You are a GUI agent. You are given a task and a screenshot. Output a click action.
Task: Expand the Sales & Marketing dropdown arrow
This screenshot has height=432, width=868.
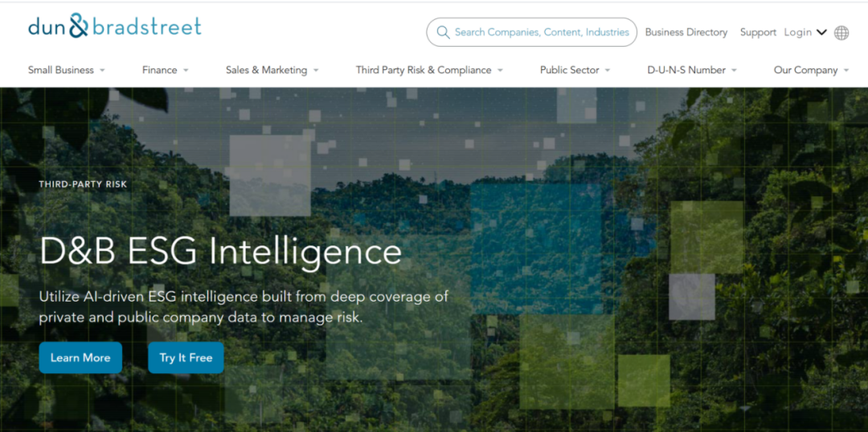(316, 70)
